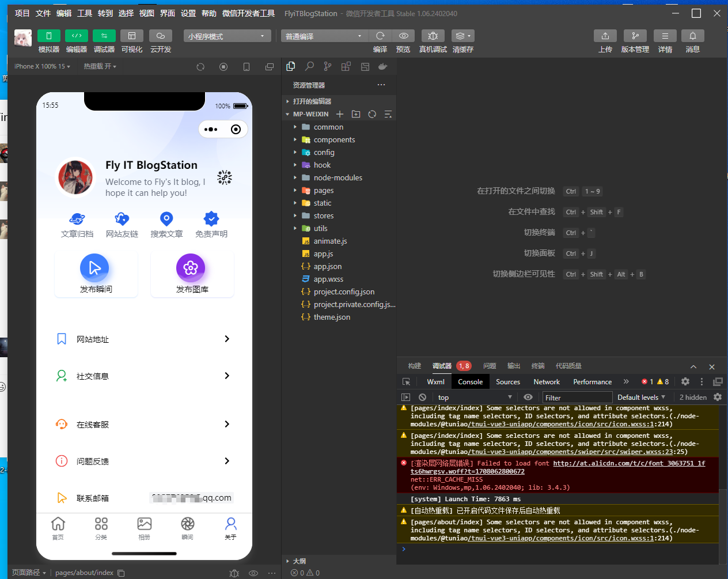
Task: Click the simulator phone frame icon
Action: coord(247,67)
